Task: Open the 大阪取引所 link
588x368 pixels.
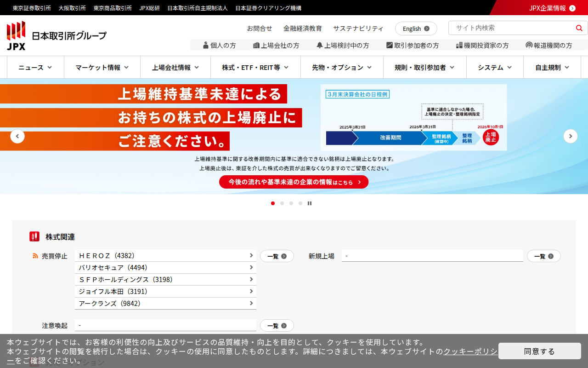Action: 72,8
